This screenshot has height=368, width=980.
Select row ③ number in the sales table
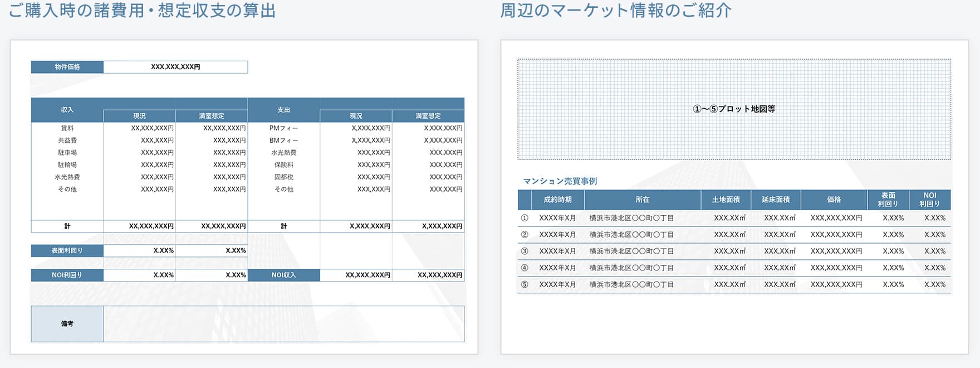coord(525,251)
